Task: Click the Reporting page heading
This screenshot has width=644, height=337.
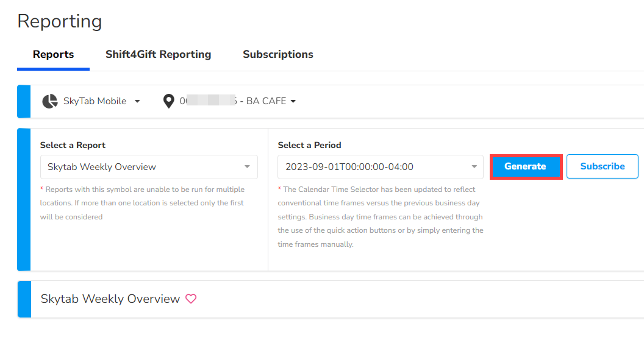Action: (59, 21)
